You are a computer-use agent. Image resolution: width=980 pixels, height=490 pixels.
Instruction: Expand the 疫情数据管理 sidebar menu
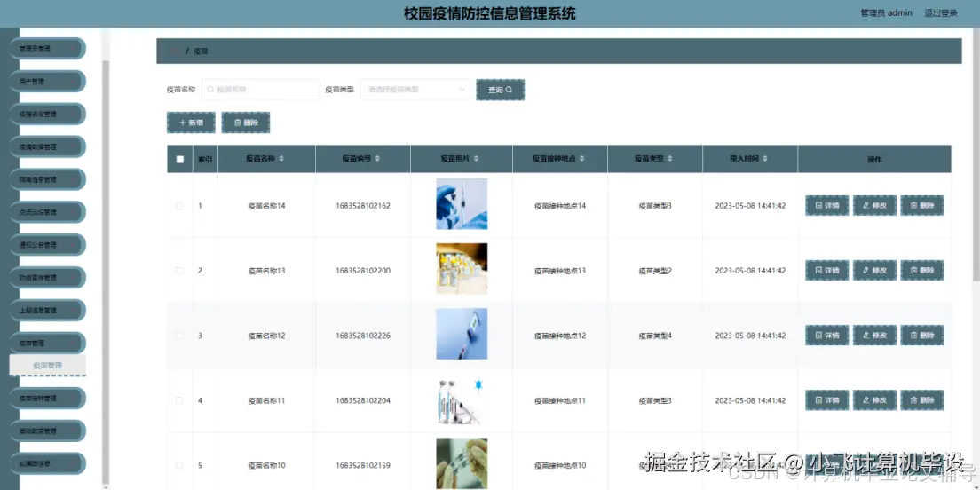tap(47, 146)
